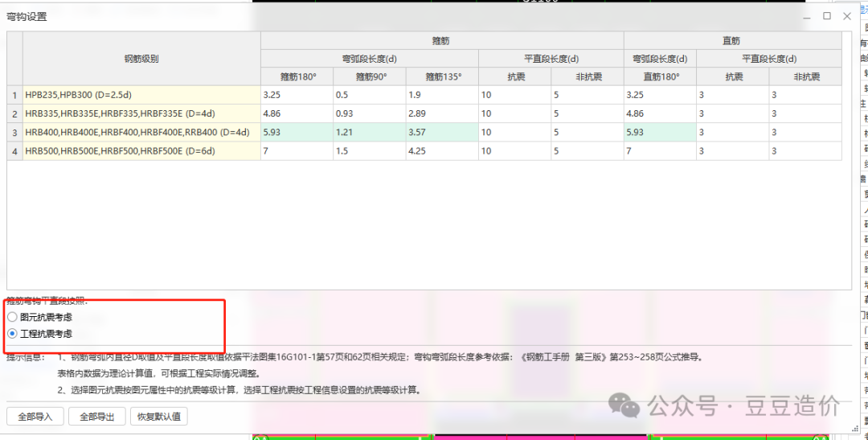Close the 弯钩设置 dialog window
The width and height of the screenshot is (868, 440).
pyautogui.click(x=846, y=16)
